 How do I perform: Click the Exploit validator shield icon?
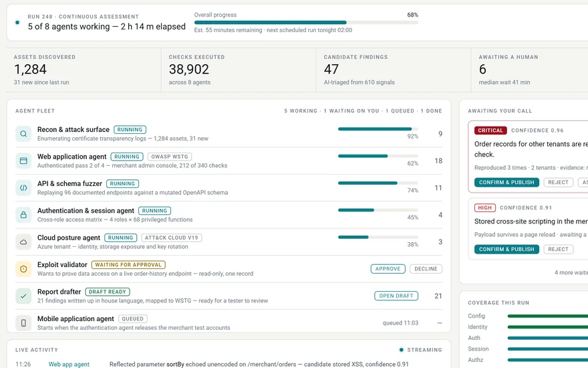click(x=23, y=269)
